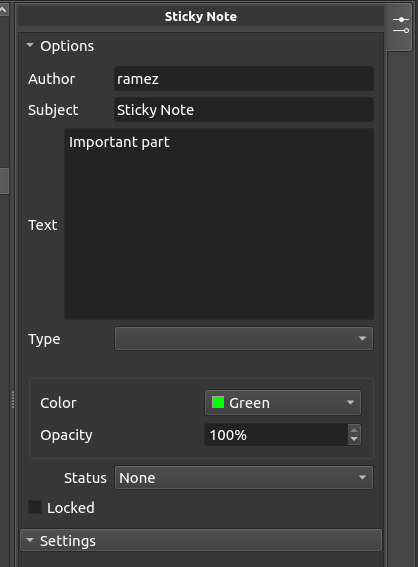
Task: Click the Opacity 100% value field
Action: pyautogui.click(x=276, y=435)
